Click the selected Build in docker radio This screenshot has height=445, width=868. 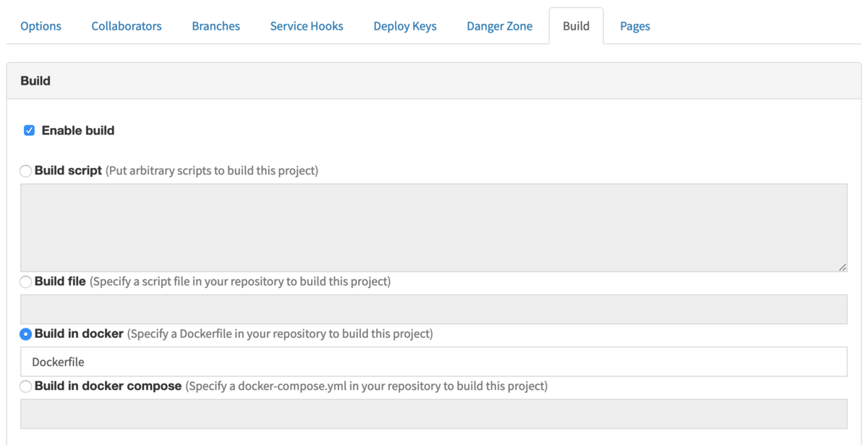click(26, 334)
